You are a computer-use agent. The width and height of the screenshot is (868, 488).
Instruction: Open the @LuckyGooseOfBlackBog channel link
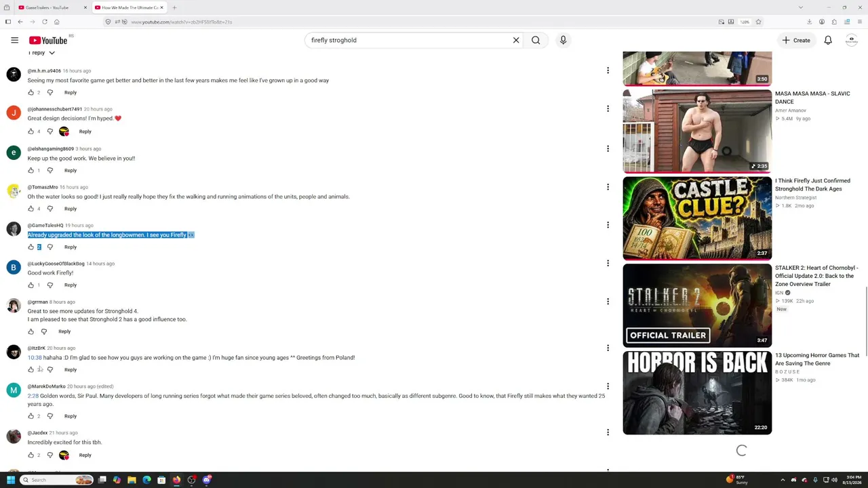[x=56, y=264]
